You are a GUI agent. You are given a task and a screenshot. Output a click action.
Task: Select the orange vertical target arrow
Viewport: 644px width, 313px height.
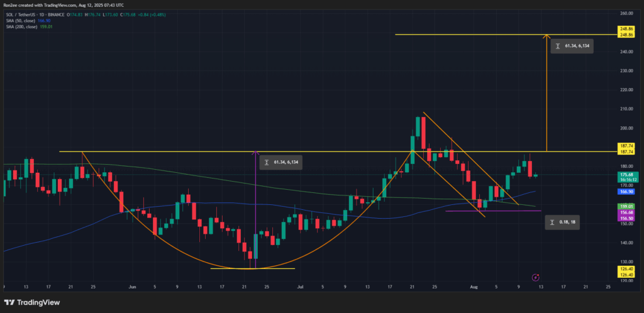click(x=547, y=93)
